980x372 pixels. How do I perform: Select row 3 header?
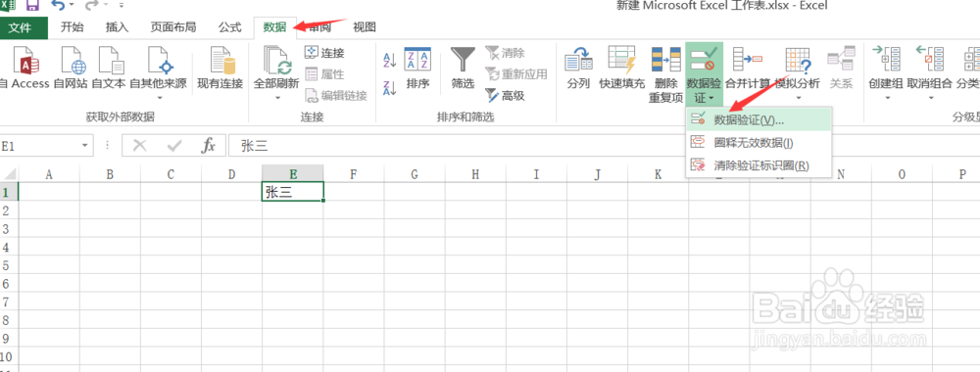[9, 228]
